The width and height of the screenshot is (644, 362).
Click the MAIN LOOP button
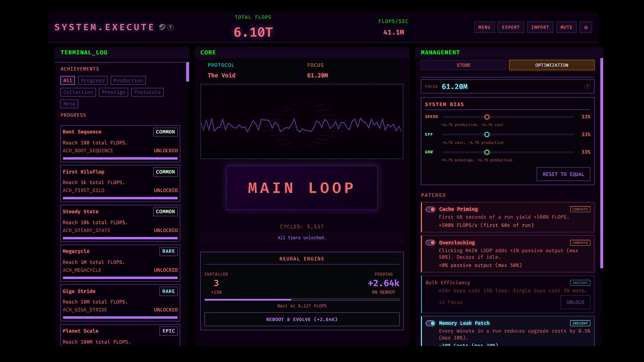tap(302, 188)
